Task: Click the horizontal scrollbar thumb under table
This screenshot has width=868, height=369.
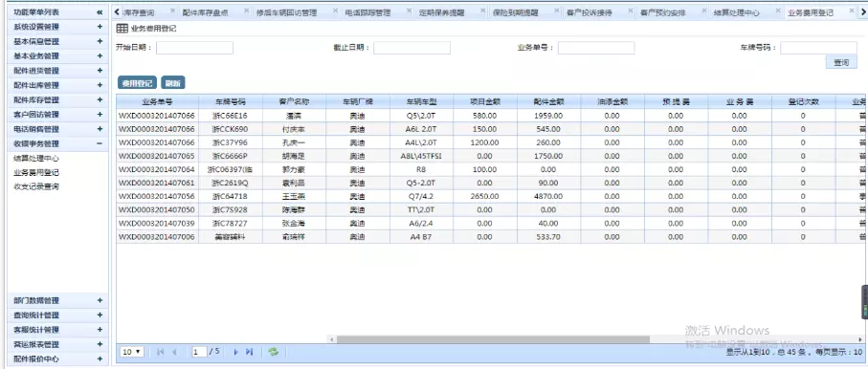Action: (493, 339)
